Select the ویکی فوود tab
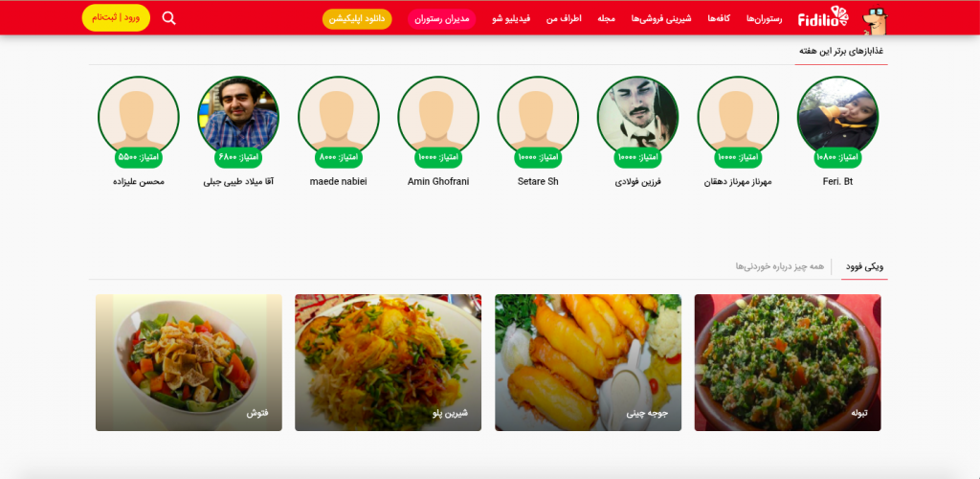The width and height of the screenshot is (980, 479). coord(864,267)
